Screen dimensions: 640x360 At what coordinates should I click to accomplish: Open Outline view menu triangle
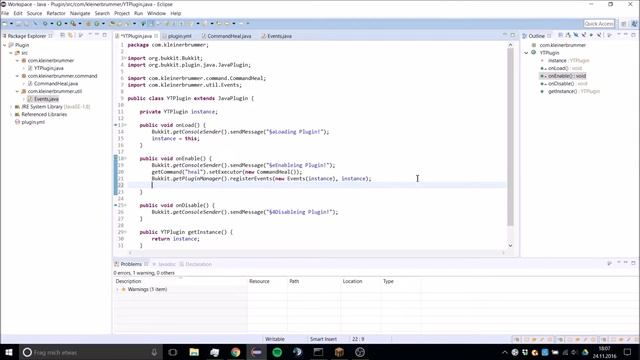(x=609, y=36)
